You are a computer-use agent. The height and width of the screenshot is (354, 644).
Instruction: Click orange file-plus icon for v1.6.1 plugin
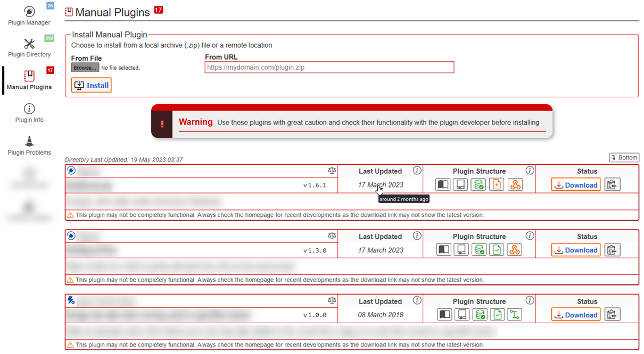pyautogui.click(x=497, y=185)
